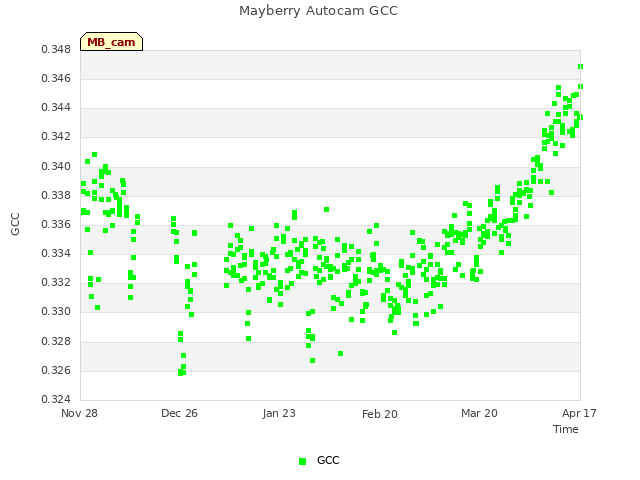The image size is (640, 480).
Task: Click the 0.332 y-axis value
Action: pos(56,283)
